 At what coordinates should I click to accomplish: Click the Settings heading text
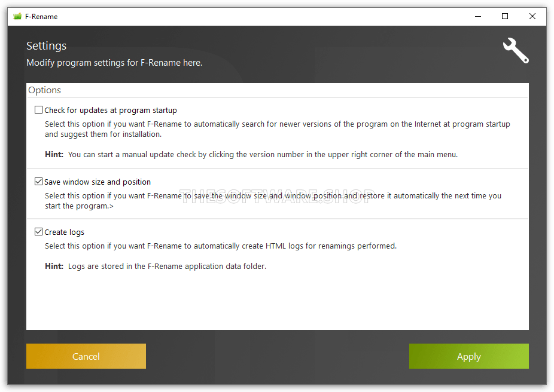tap(46, 46)
